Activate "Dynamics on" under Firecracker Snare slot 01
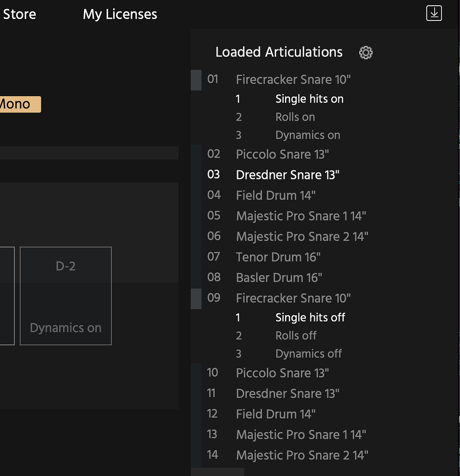 pos(308,135)
